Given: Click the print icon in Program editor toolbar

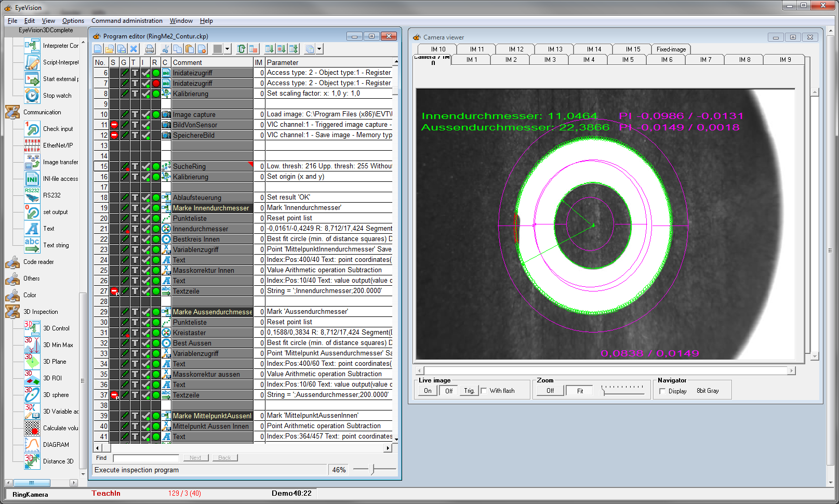Looking at the screenshot, I should point(150,49).
